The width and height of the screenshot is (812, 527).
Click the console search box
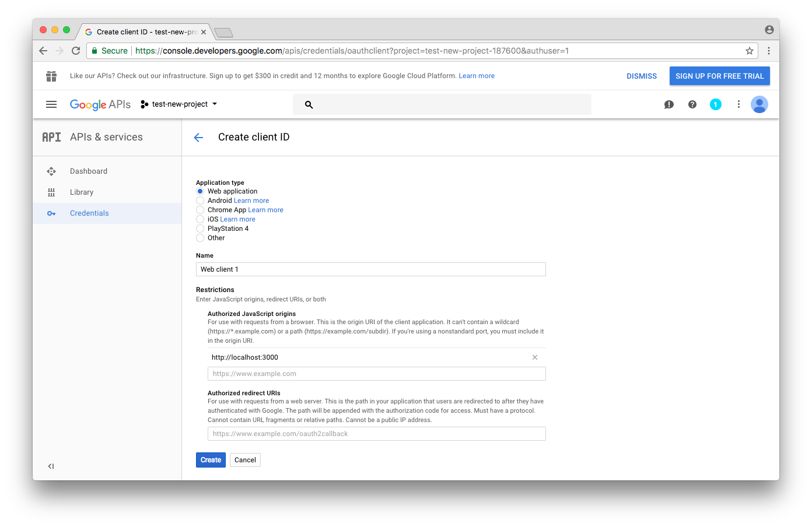point(442,104)
